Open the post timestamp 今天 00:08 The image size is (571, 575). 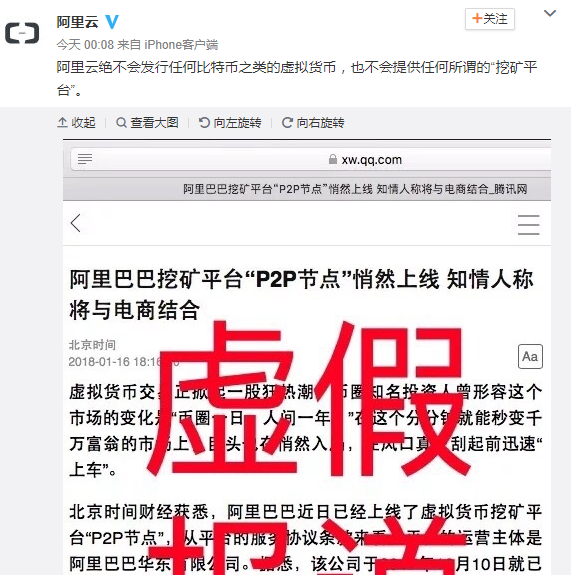click(x=85, y=45)
